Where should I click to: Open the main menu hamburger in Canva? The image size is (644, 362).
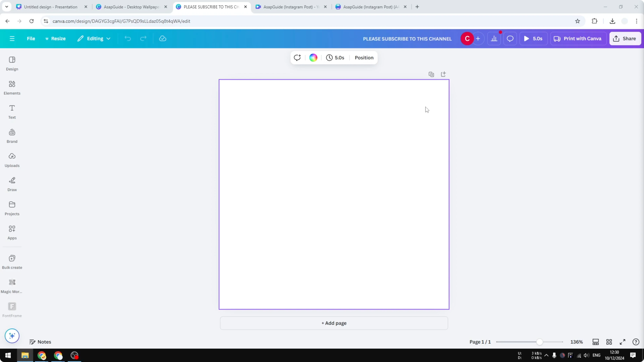12,38
